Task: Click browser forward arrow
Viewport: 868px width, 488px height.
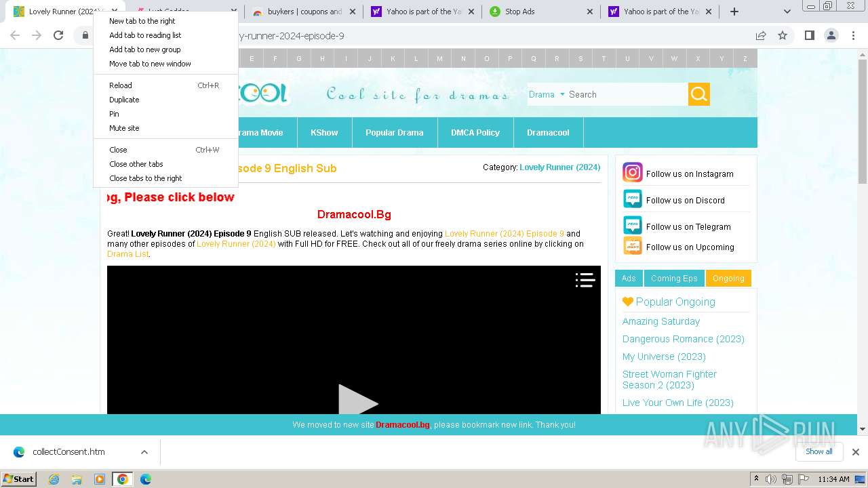Action: pos(37,35)
